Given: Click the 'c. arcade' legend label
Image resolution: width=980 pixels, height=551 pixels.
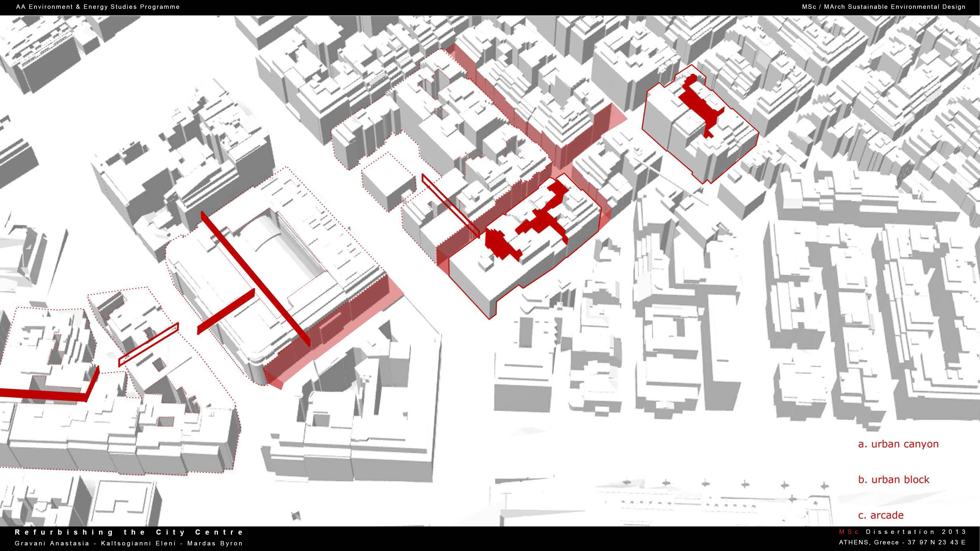Looking at the screenshot, I should (x=881, y=515).
